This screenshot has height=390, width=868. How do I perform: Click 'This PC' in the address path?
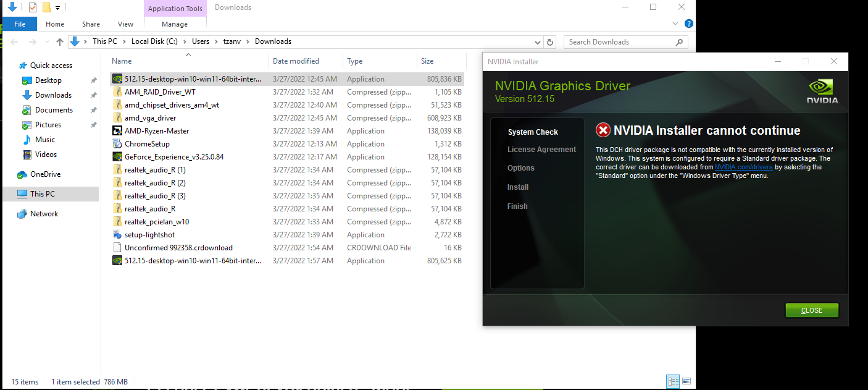point(104,41)
